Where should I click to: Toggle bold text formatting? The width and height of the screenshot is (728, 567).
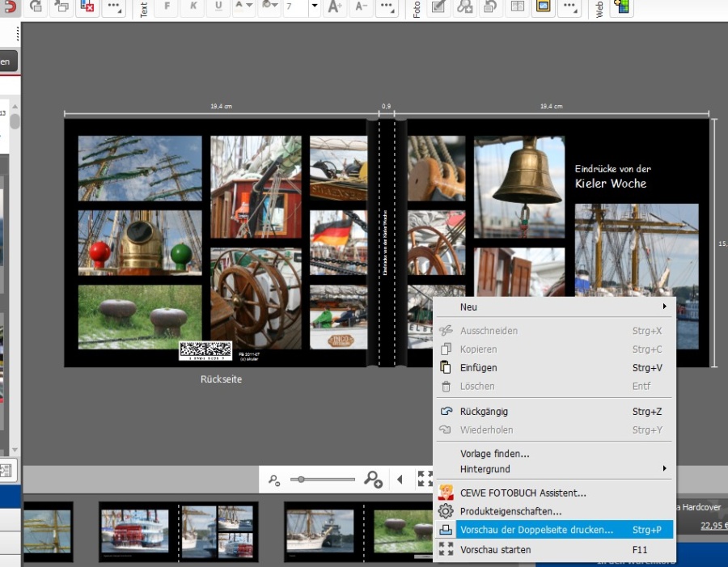pyautogui.click(x=167, y=7)
